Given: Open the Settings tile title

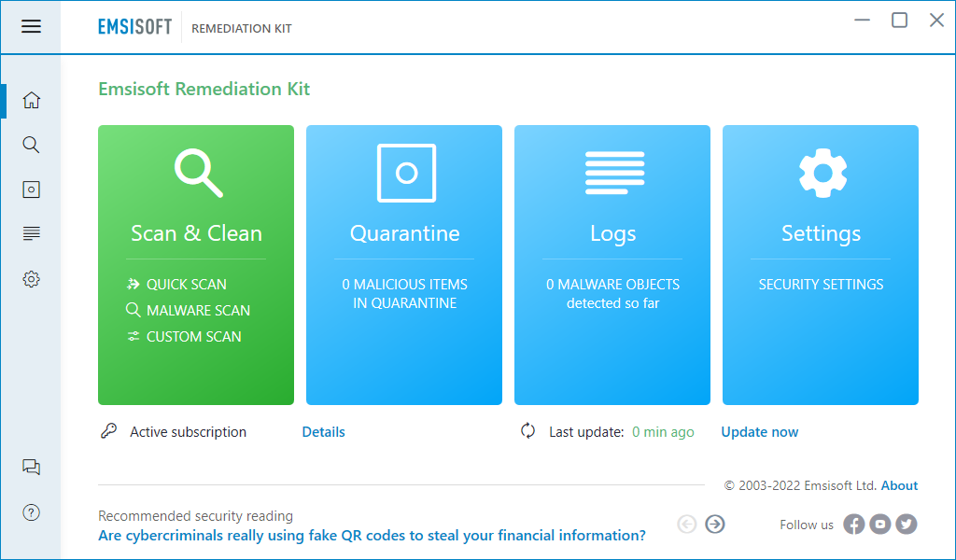Looking at the screenshot, I should click(x=822, y=234).
